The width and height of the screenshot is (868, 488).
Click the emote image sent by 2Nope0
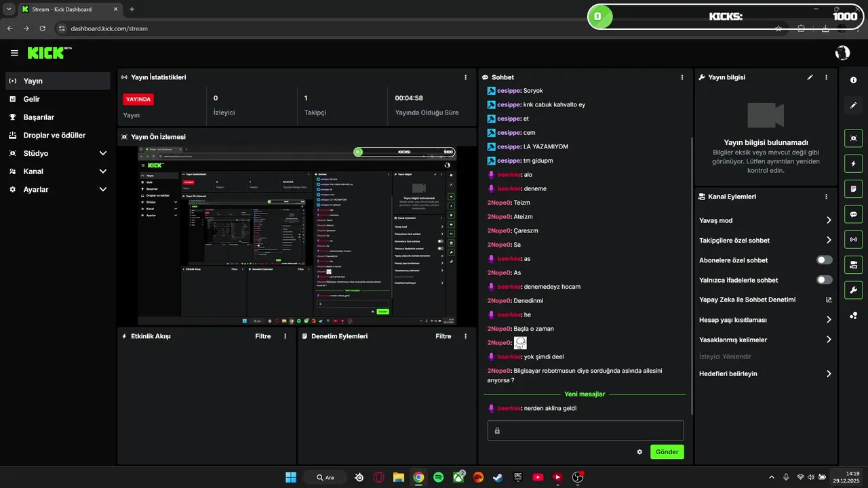pyautogui.click(x=520, y=343)
